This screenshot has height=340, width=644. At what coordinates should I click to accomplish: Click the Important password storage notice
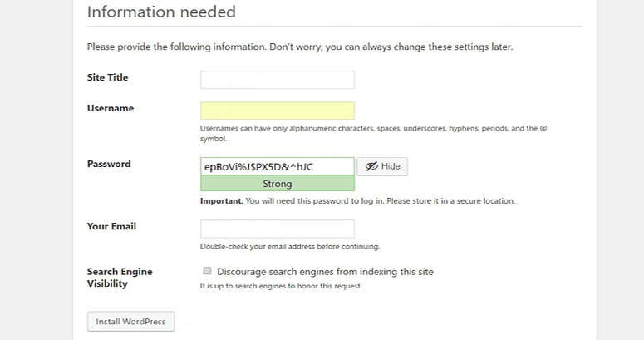point(357,201)
